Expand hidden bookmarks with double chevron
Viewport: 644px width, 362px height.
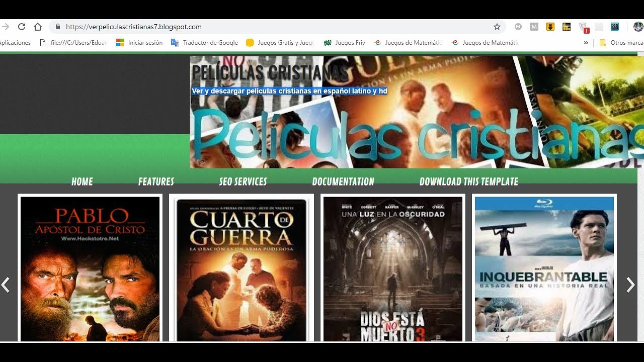point(586,43)
